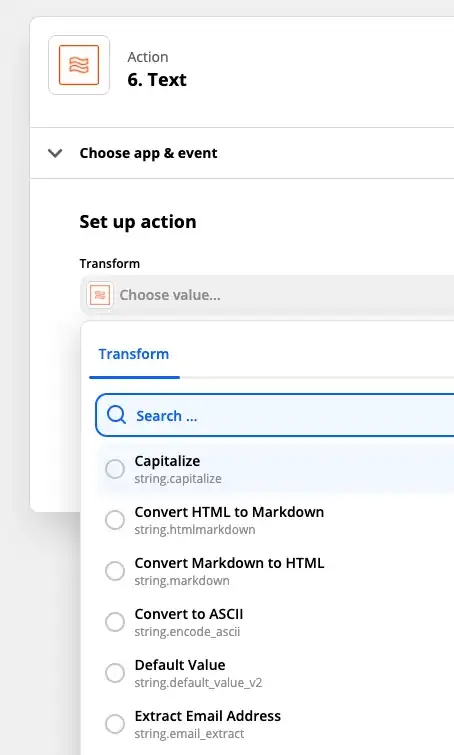Click the Set up action heading
The height and width of the screenshot is (755, 454).
[138, 221]
